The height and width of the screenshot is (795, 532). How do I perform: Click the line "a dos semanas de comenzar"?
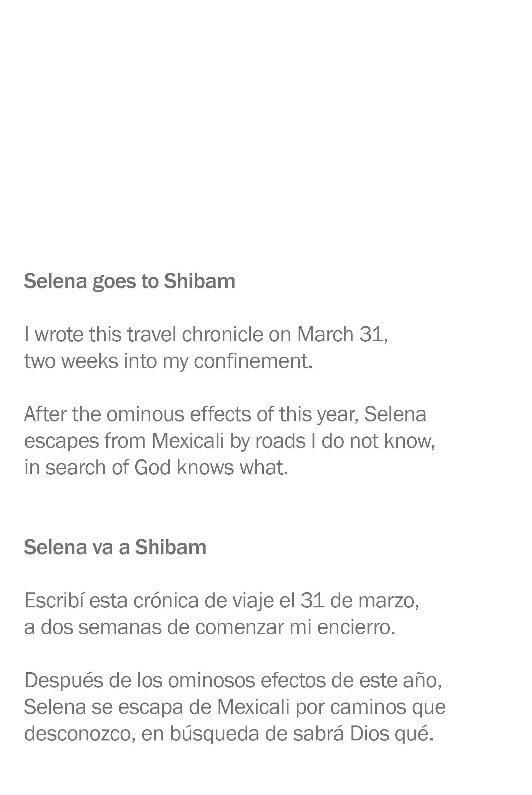pos(210,627)
